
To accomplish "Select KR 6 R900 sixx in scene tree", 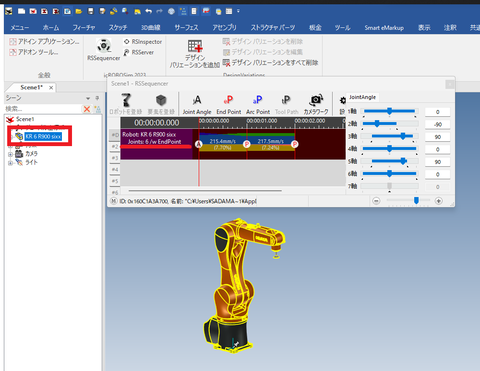I will click(x=43, y=136).
